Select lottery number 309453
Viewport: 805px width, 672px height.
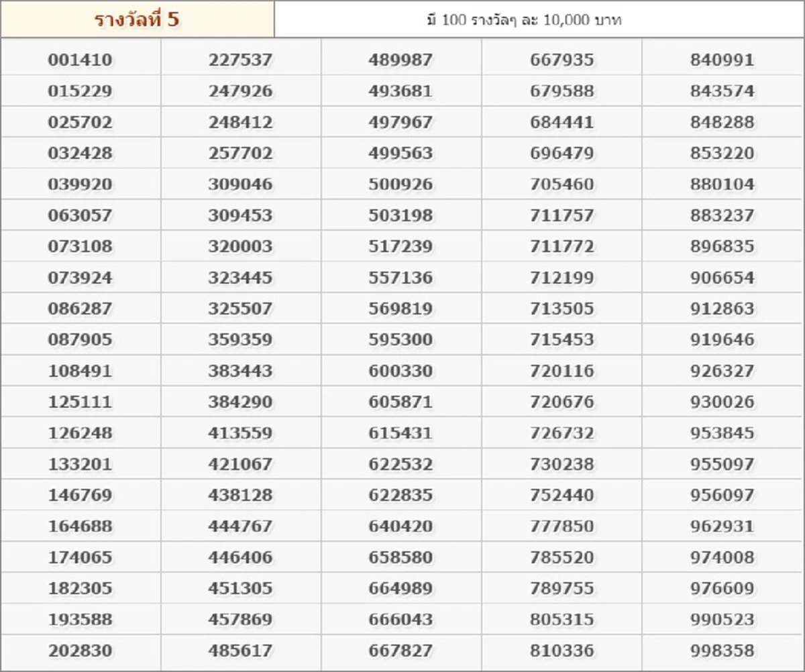[x=241, y=215]
